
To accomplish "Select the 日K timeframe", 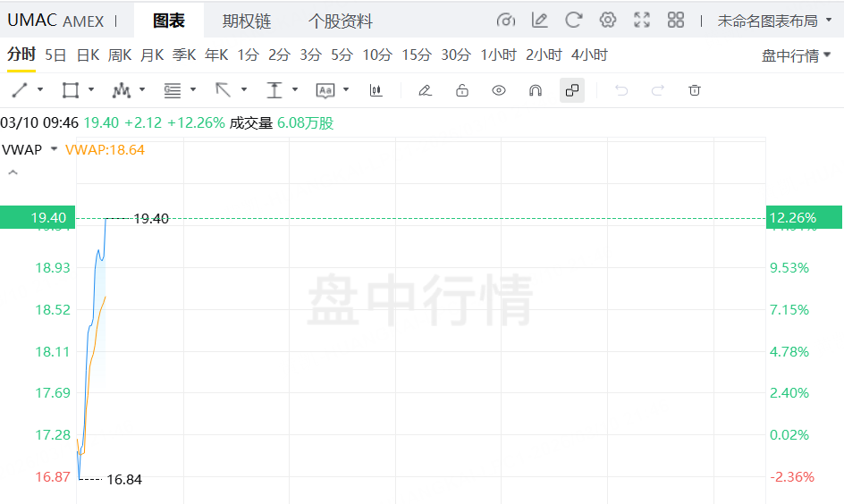I will point(89,55).
